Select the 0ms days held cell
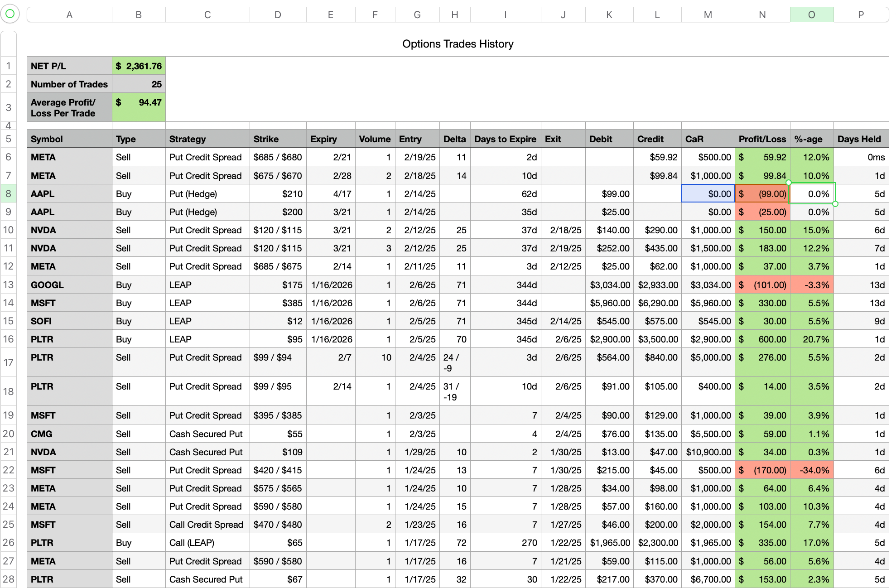Viewport: 896px width, 588px height. 861,157
